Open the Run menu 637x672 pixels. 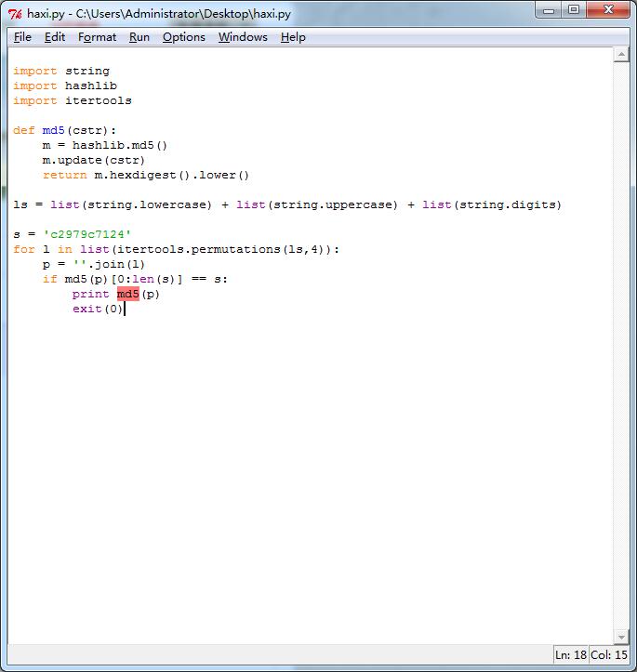pos(139,37)
